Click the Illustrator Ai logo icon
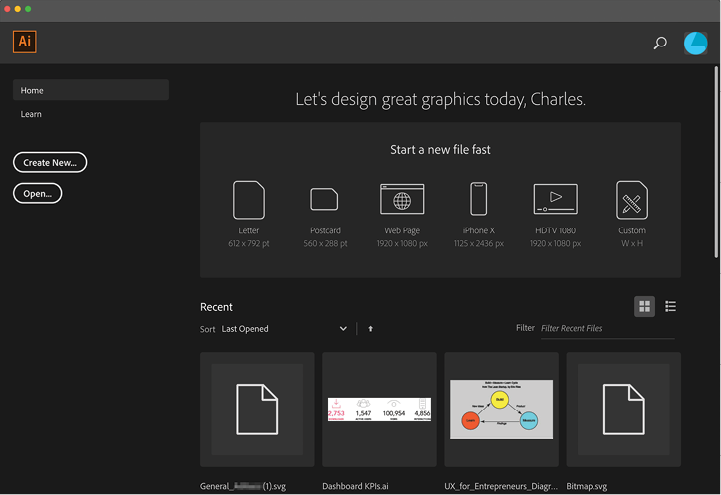Screen dimensions: 721x495 (25, 42)
